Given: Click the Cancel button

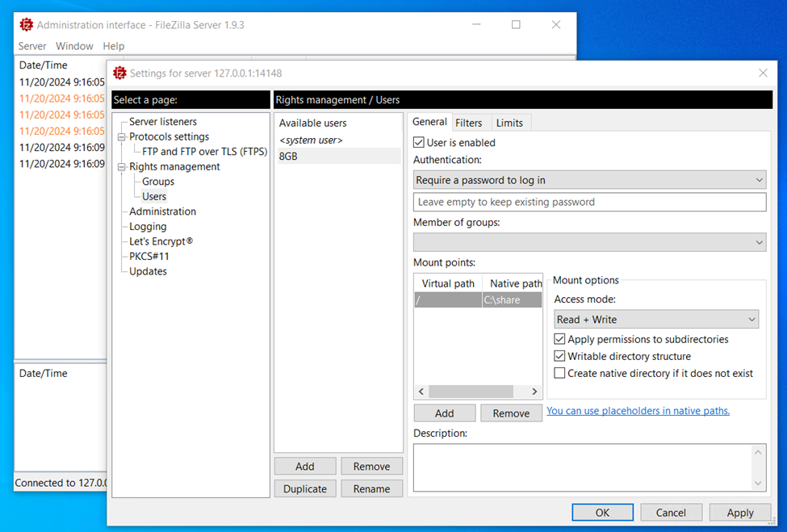Looking at the screenshot, I should [671, 513].
